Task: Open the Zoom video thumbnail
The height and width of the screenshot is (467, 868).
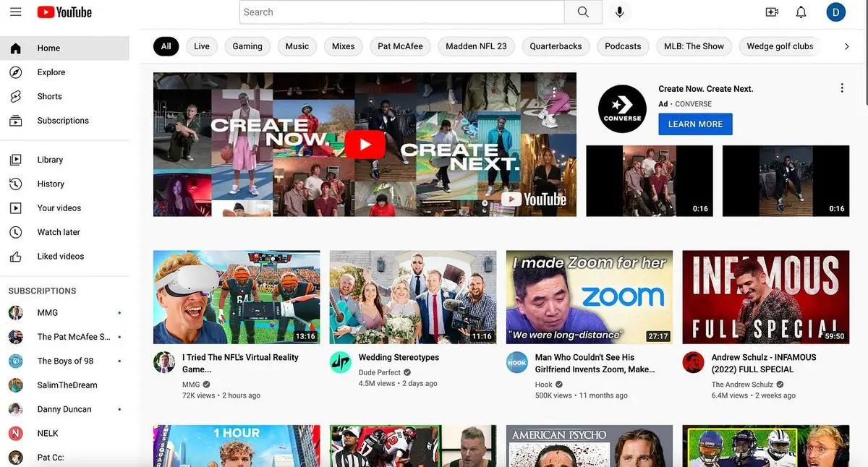Action: tap(590, 297)
